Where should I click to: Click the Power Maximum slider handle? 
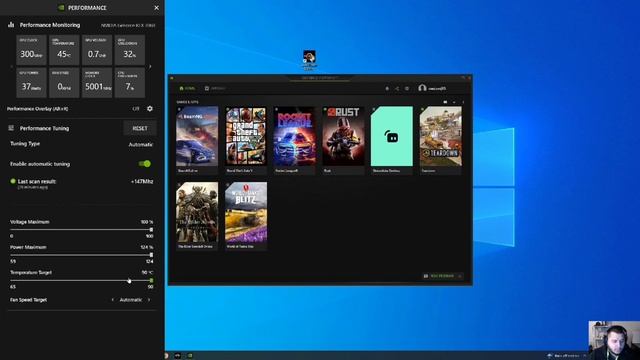pos(151,255)
